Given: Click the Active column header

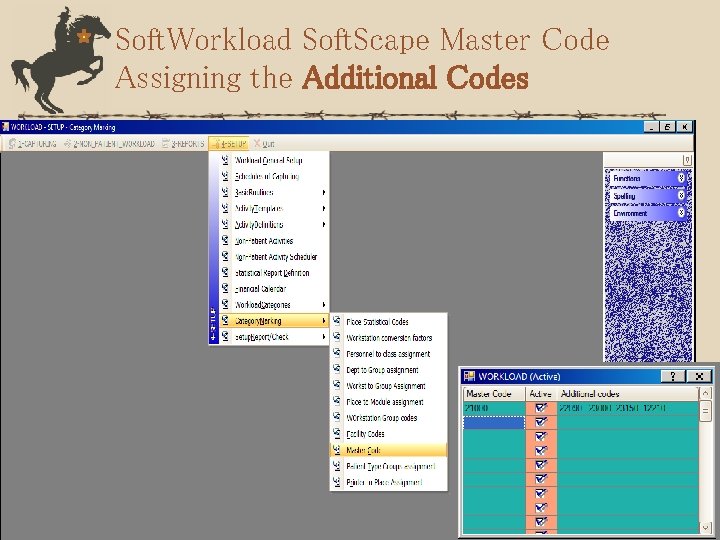Looking at the screenshot, I should point(541,394).
